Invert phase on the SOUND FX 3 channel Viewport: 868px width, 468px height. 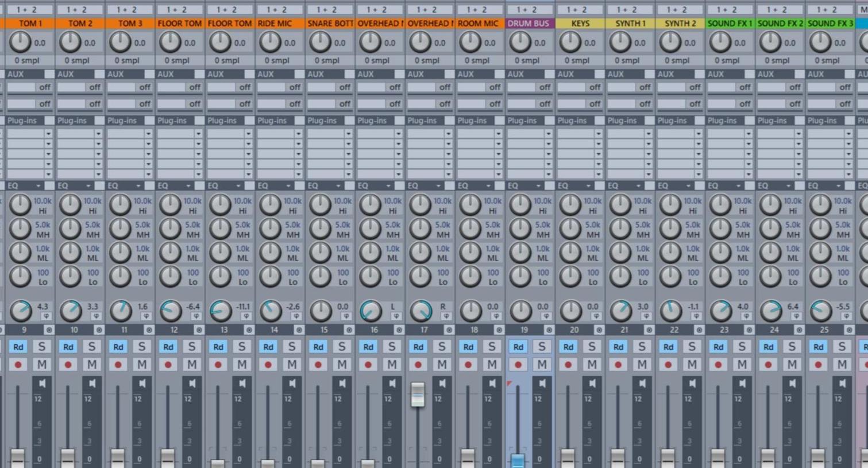click(x=846, y=316)
